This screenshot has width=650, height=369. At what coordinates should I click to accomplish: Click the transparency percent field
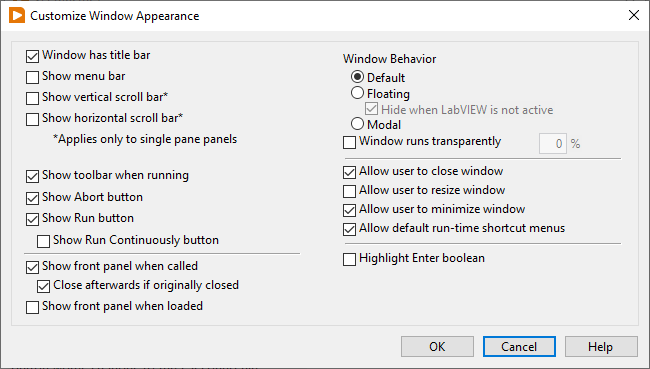pyautogui.click(x=553, y=143)
